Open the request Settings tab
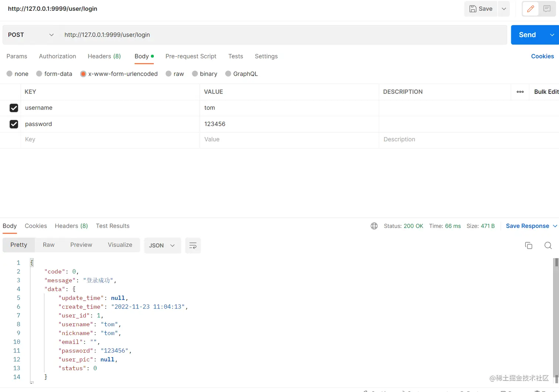Image resolution: width=559 pixels, height=392 pixels. (x=266, y=57)
